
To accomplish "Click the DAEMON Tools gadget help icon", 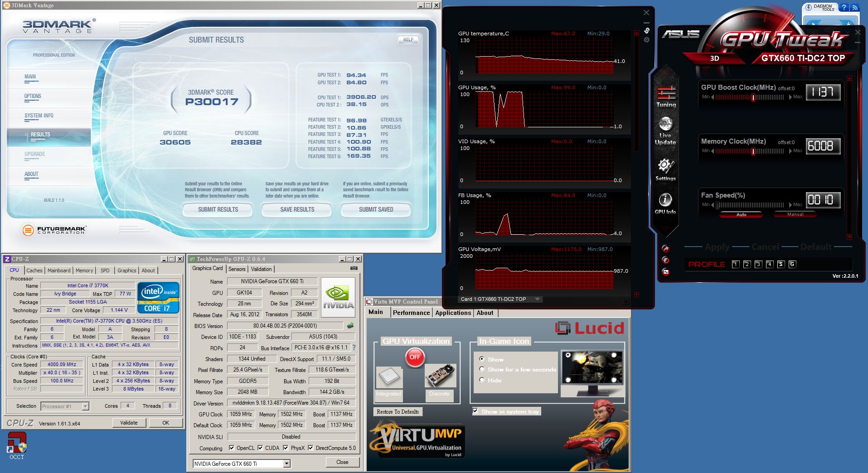I will (x=844, y=8).
